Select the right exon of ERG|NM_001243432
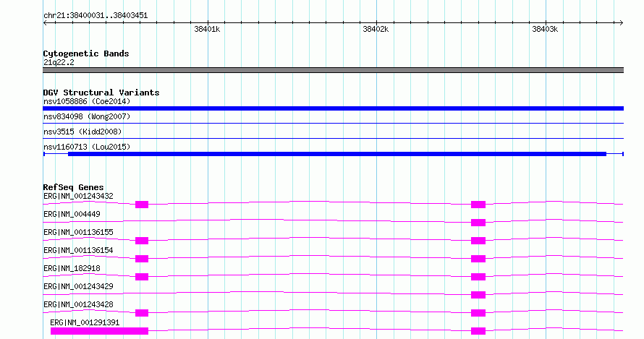Screen dimensions: 644x339 tap(478, 205)
